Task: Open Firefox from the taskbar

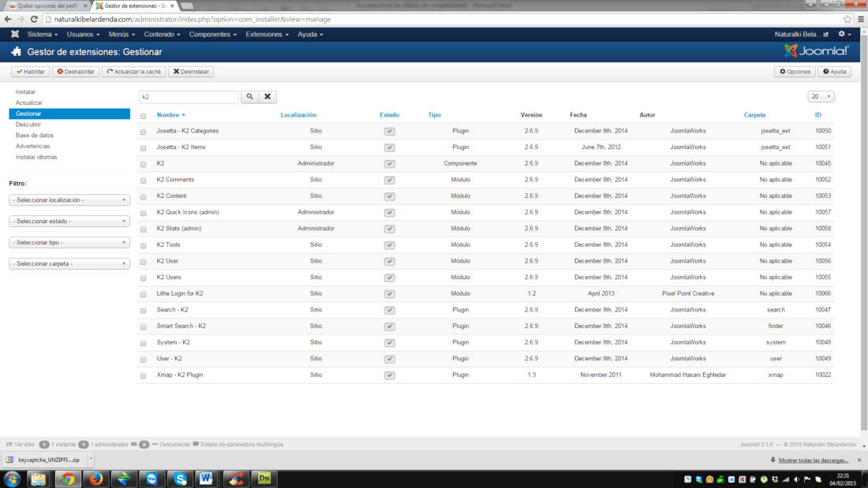Action: coord(95,479)
